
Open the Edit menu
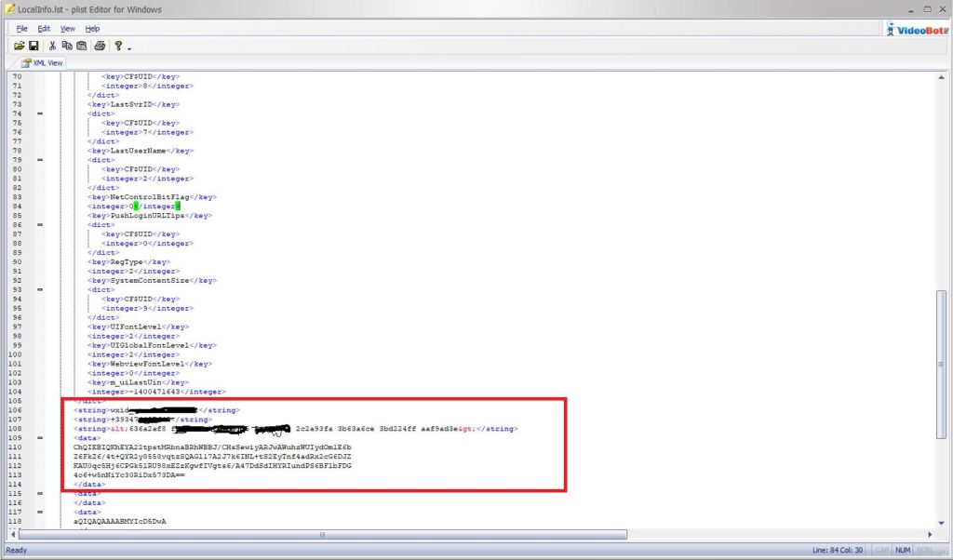(x=44, y=29)
